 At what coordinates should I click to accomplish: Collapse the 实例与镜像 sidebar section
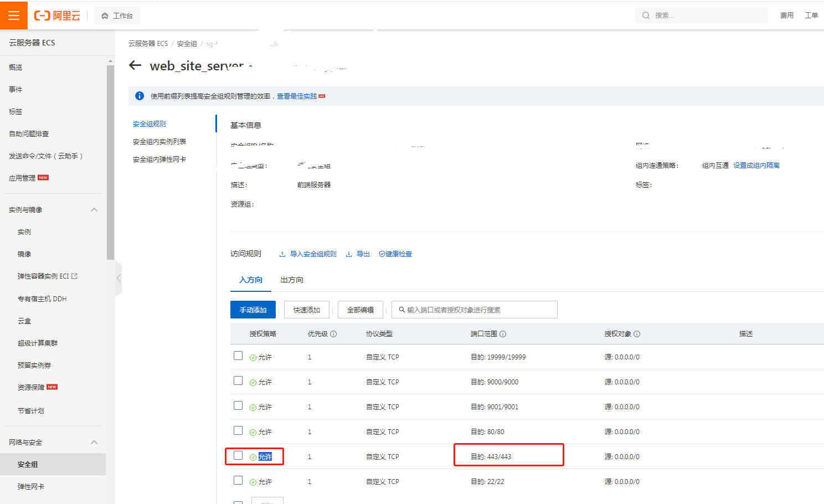[x=94, y=209]
